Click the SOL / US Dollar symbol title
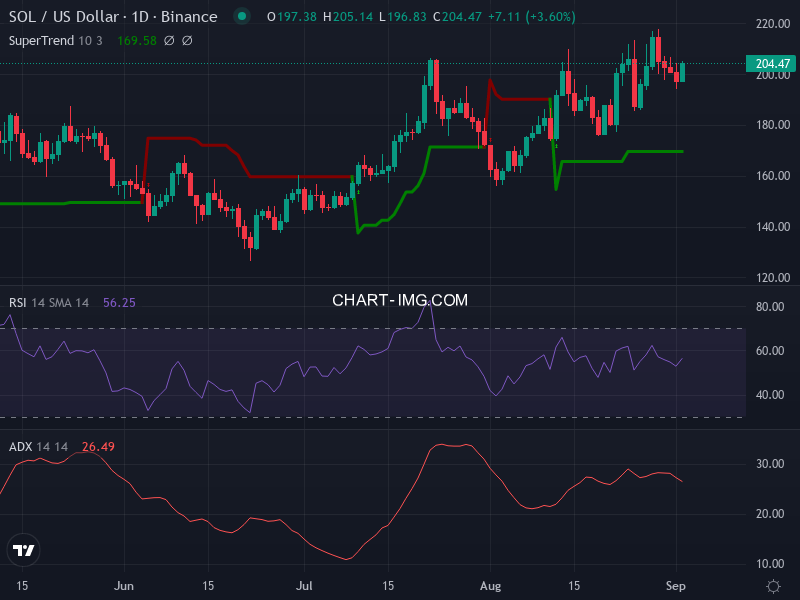 (112, 17)
